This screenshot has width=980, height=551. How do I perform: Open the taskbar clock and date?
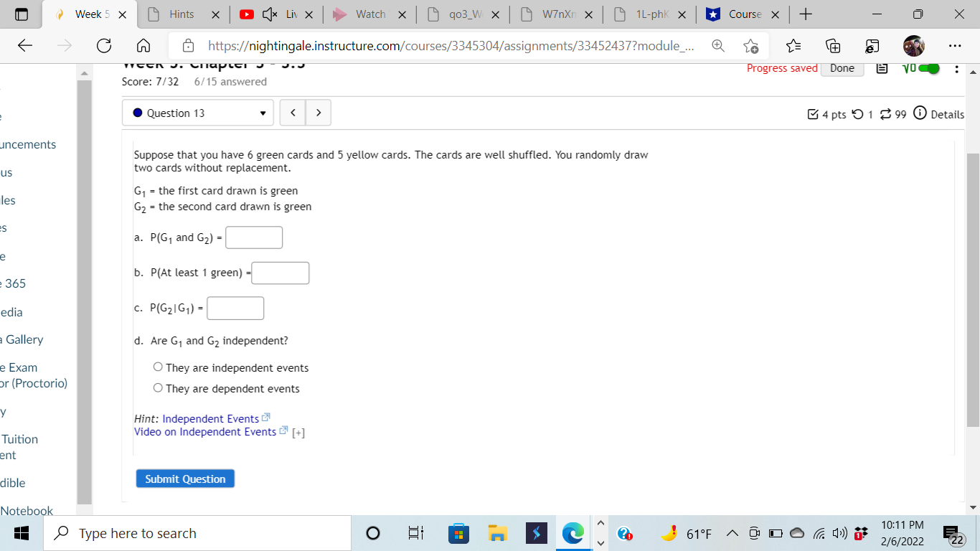[x=902, y=533]
